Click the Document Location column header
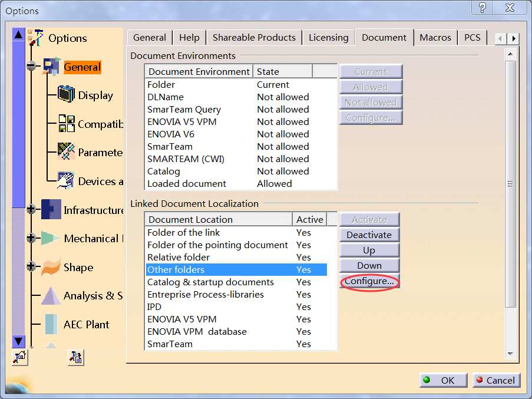Viewport: 532px width, 399px height. [x=219, y=219]
